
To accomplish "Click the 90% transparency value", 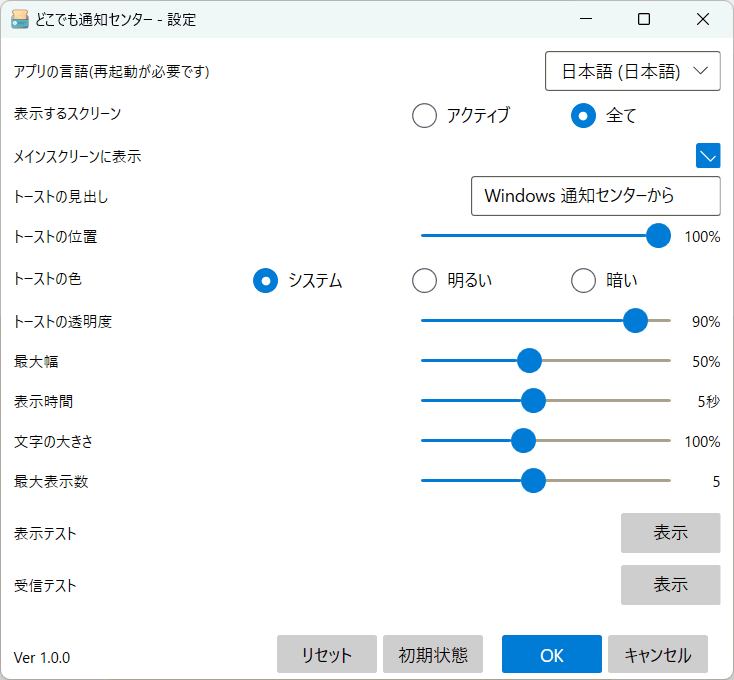I will (x=706, y=322).
